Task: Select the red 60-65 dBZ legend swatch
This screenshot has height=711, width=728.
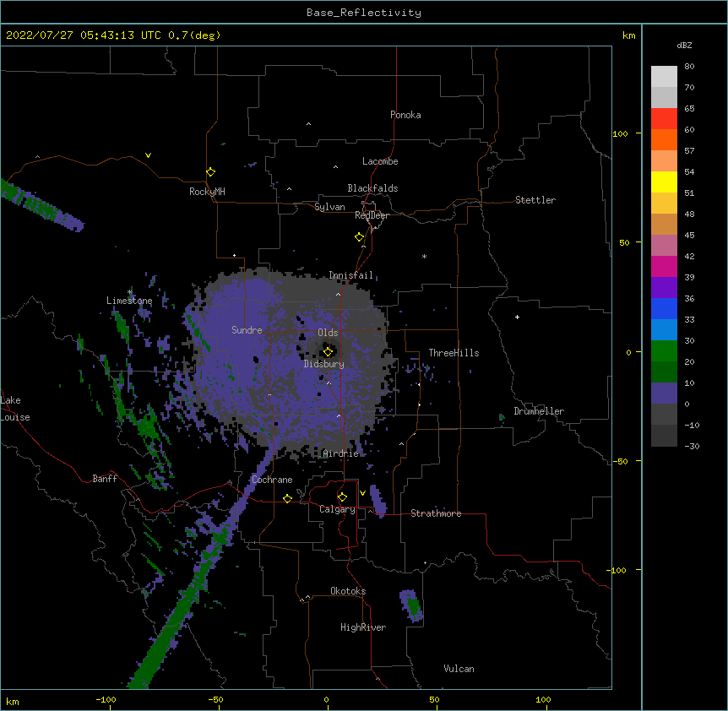Action: [x=664, y=119]
